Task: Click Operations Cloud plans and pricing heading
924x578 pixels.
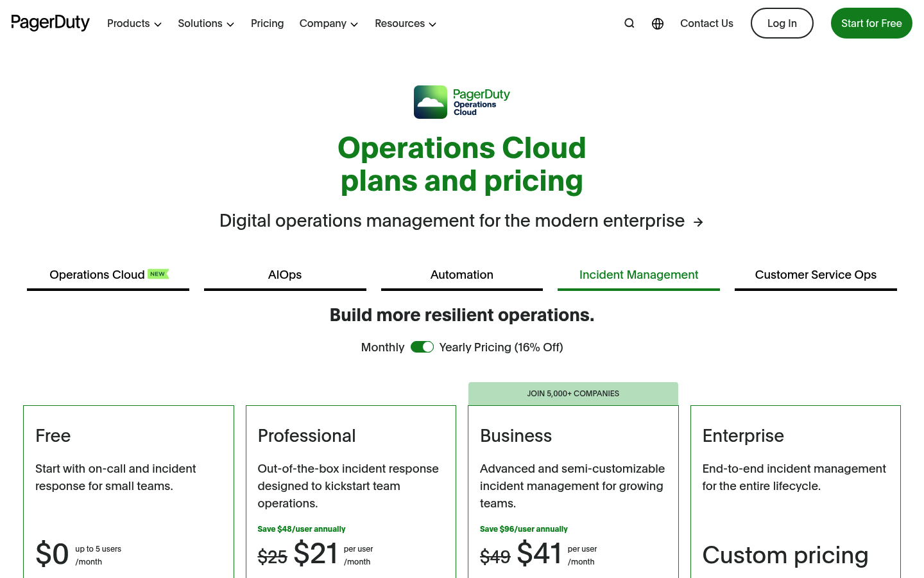Action: (462, 164)
